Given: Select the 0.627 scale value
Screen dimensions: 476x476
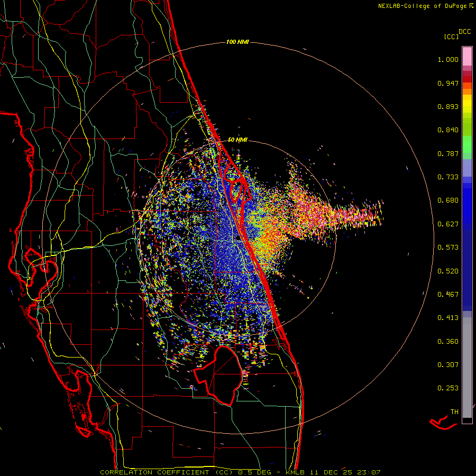Looking at the screenshot, I should click(x=448, y=224).
